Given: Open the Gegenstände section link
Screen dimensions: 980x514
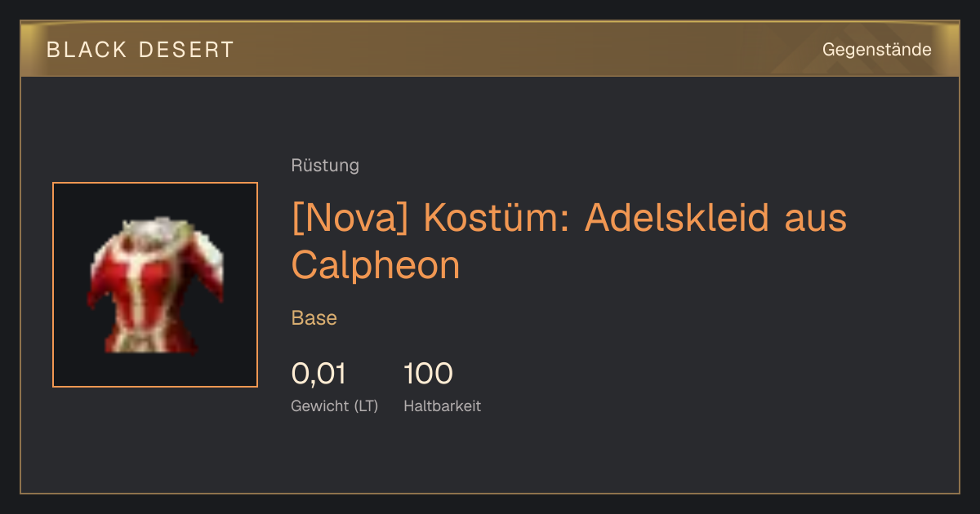Looking at the screenshot, I should (x=876, y=50).
